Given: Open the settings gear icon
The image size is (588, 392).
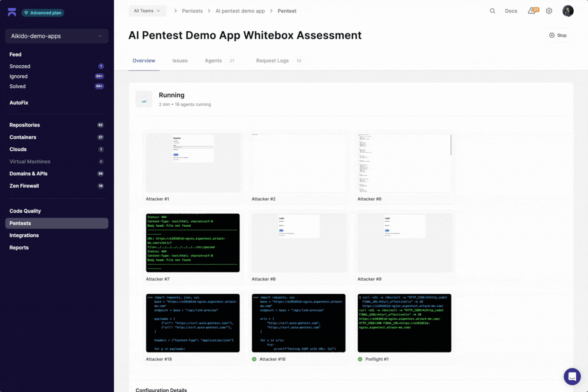Looking at the screenshot, I should point(549,11).
